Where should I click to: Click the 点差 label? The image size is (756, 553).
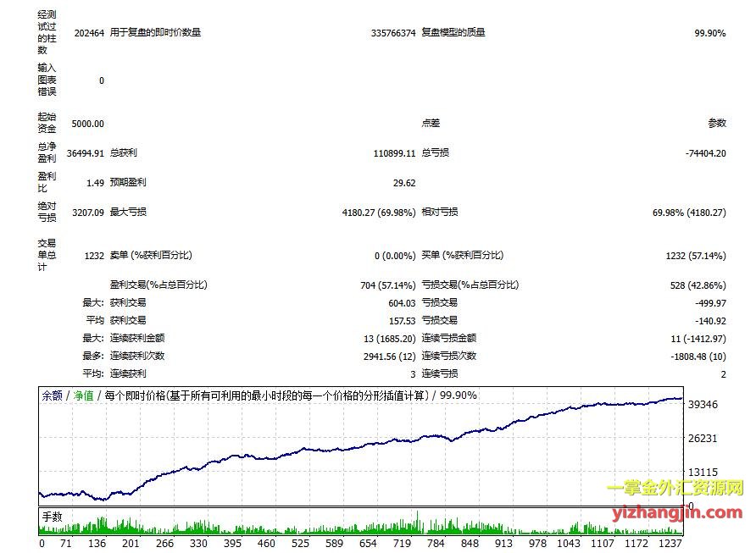(x=431, y=123)
